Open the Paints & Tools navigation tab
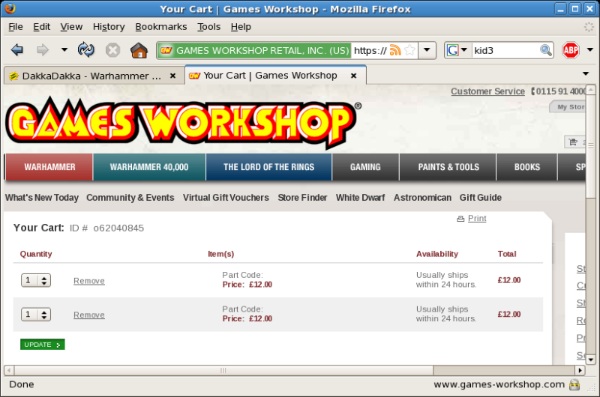The image size is (600, 397). click(x=448, y=167)
